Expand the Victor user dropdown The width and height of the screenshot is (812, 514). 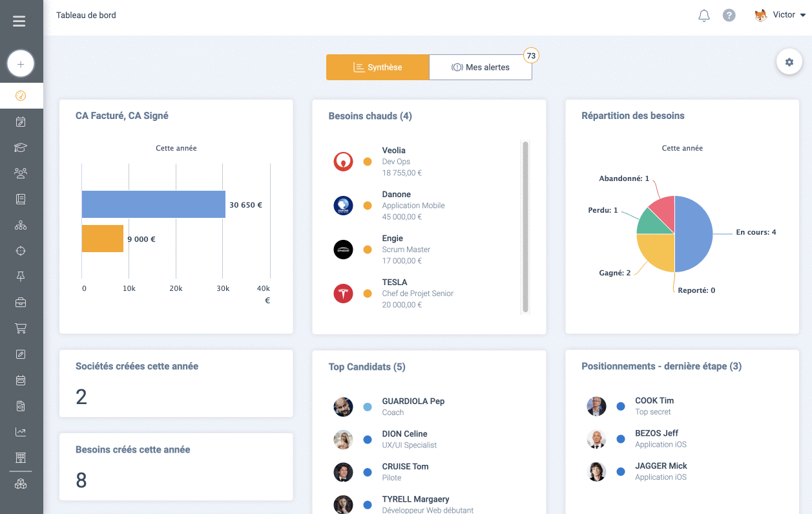point(780,15)
